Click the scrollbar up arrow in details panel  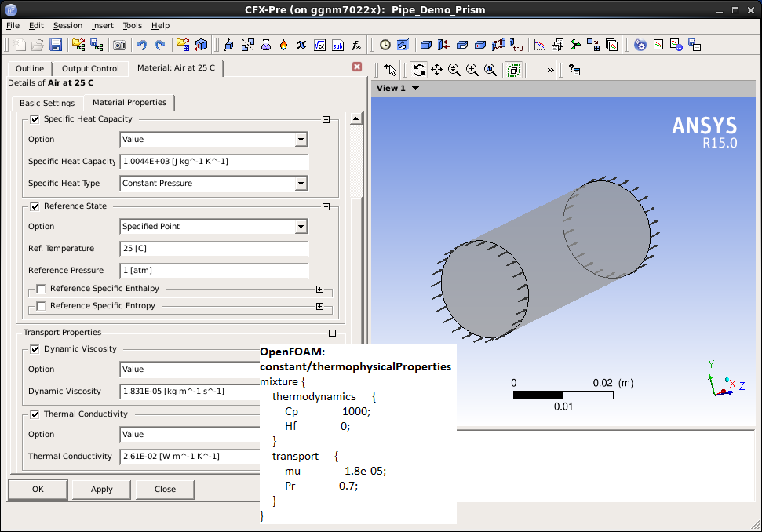pyautogui.click(x=355, y=118)
